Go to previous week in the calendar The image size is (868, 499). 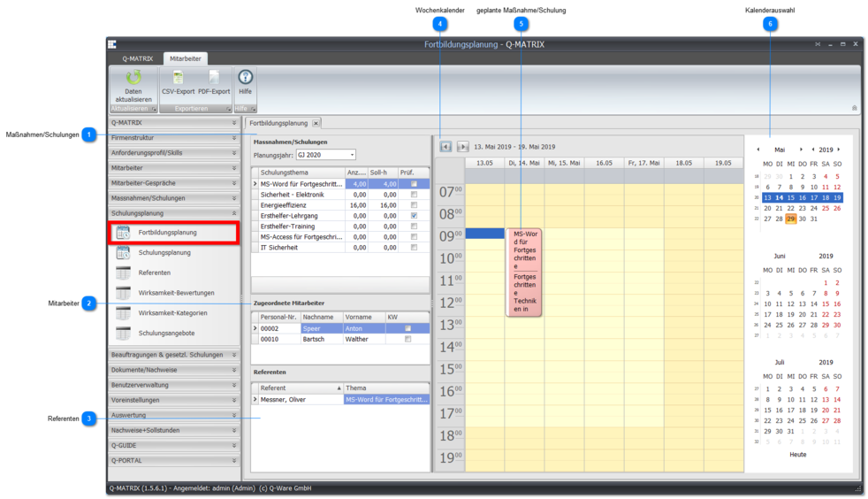(445, 147)
